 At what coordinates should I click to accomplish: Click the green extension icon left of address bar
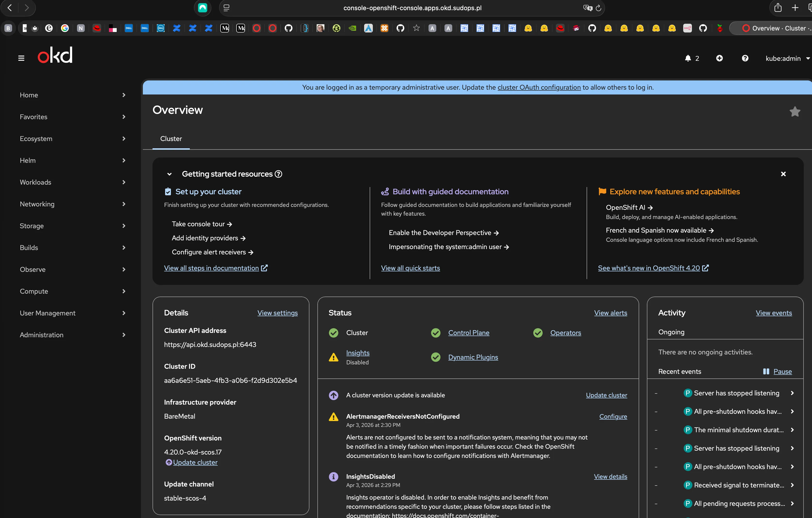[202, 8]
